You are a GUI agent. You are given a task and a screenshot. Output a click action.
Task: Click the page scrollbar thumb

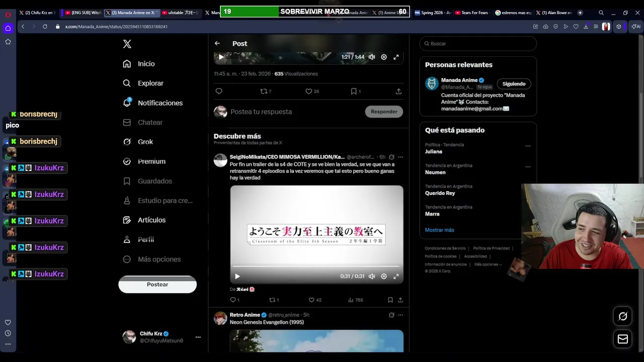click(x=641, y=135)
